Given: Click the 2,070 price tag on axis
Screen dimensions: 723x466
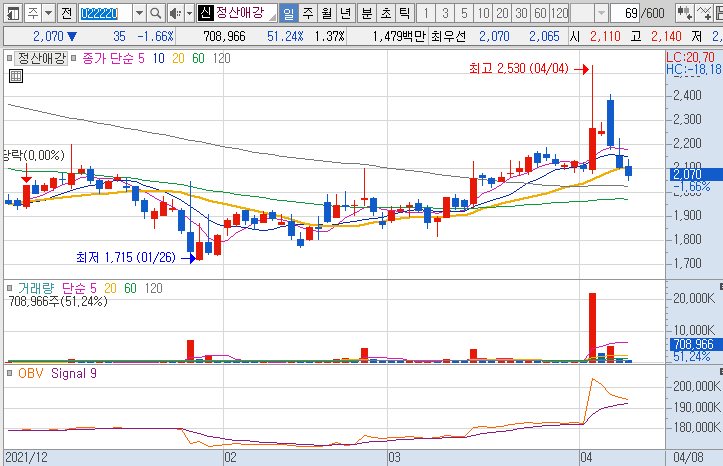Looking at the screenshot, I should point(696,174).
